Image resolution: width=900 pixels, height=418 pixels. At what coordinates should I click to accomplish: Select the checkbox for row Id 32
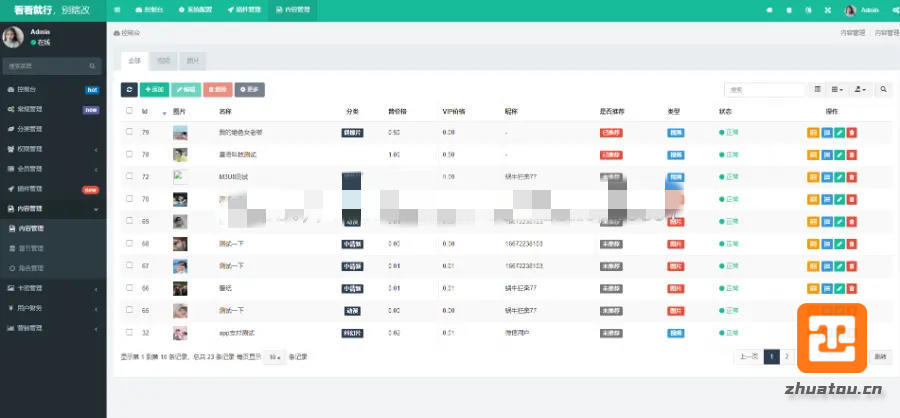click(129, 332)
